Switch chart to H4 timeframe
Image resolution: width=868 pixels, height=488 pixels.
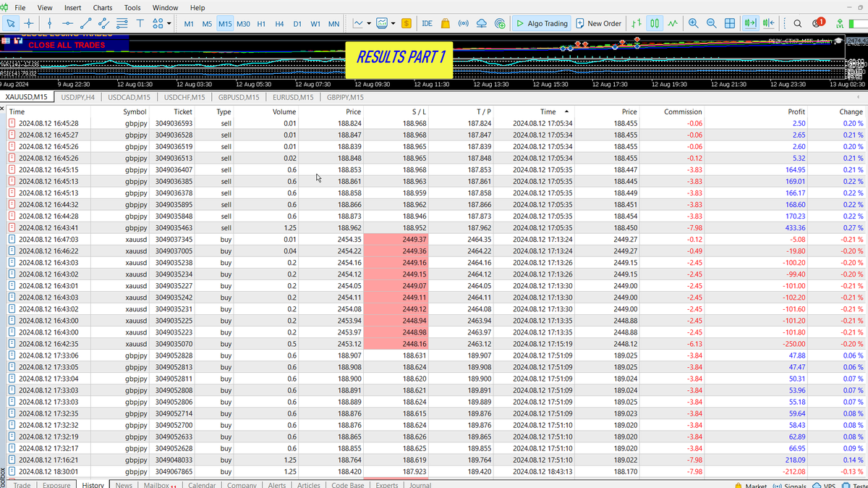279,24
